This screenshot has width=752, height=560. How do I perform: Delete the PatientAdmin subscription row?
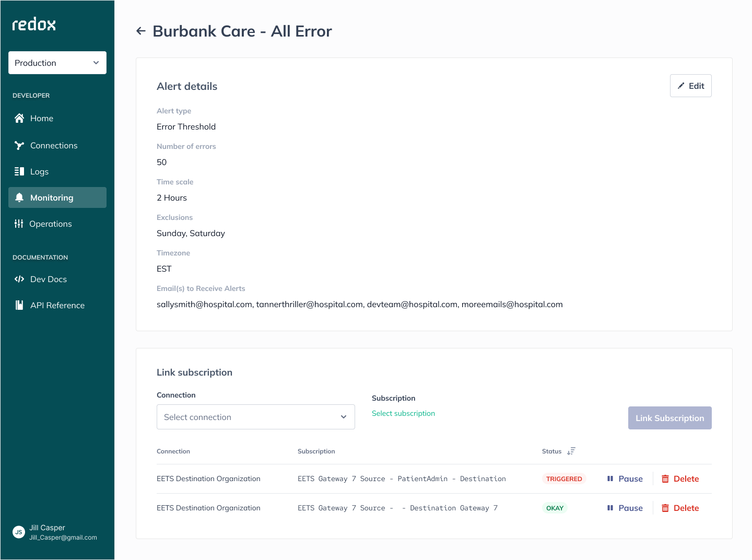tap(680, 479)
